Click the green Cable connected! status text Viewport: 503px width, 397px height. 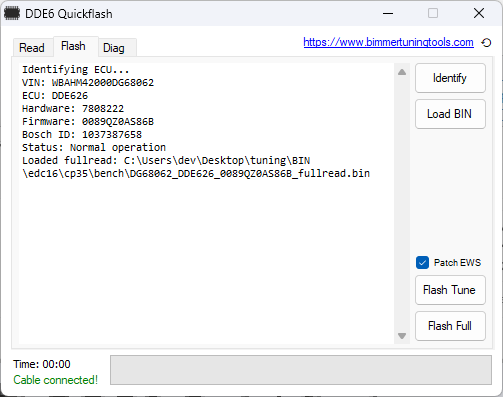pos(56,380)
